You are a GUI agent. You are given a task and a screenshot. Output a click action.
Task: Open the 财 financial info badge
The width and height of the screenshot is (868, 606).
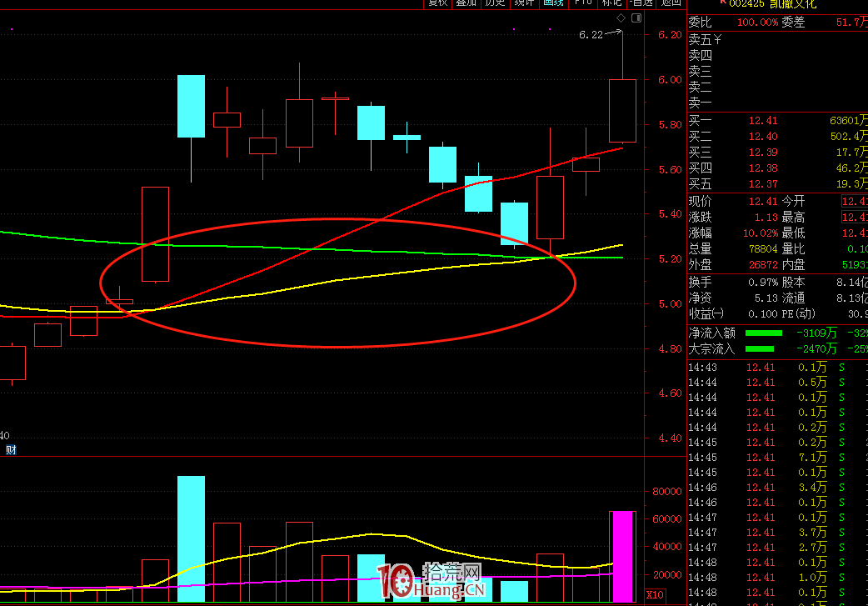click(x=11, y=450)
